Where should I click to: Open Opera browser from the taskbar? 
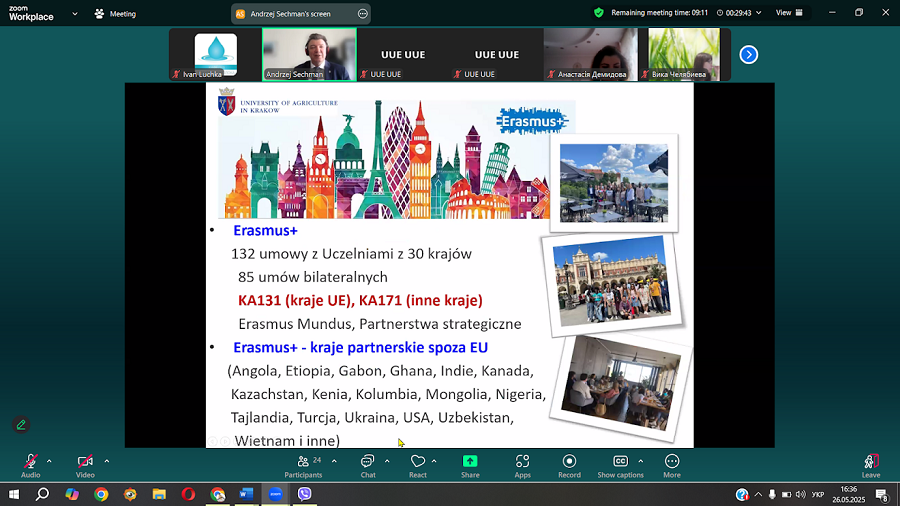tap(188, 494)
